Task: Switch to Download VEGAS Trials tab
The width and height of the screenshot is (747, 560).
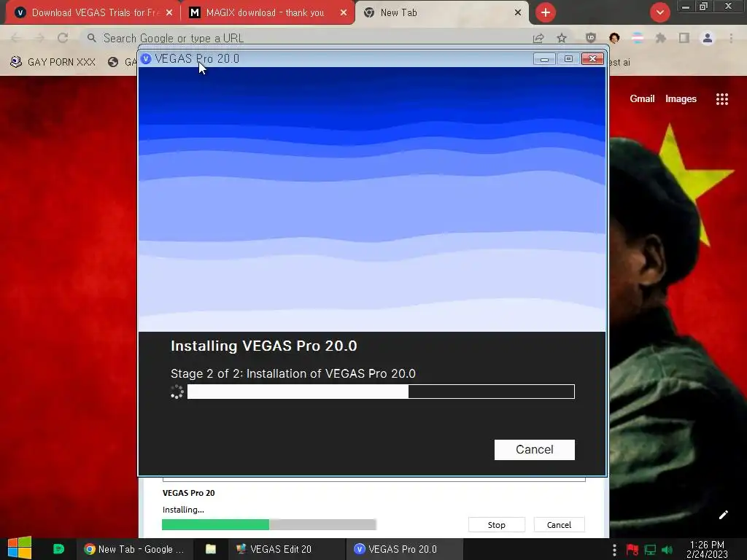Action: pos(93,12)
